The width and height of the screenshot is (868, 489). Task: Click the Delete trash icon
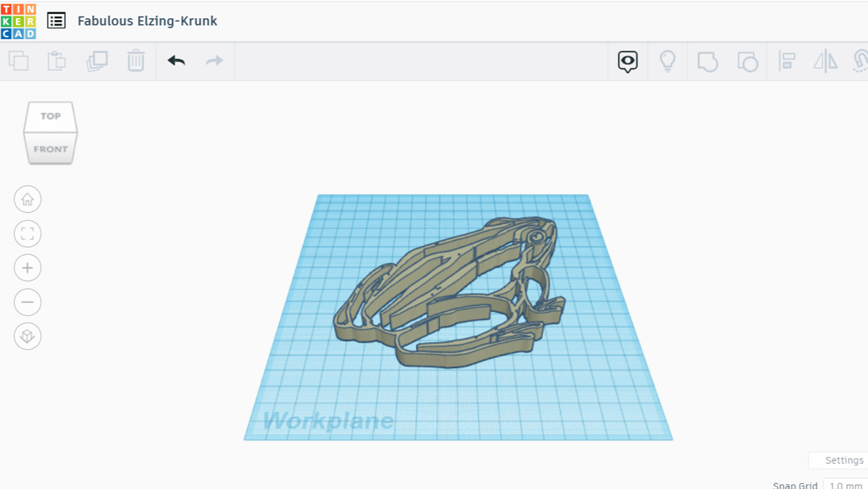click(x=136, y=61)
